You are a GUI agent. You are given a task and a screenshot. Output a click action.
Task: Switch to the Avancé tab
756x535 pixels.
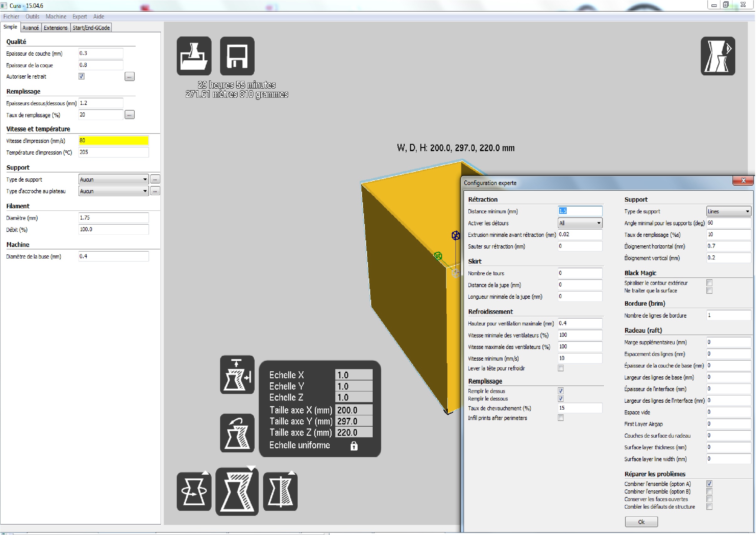[x=31, y=28]
